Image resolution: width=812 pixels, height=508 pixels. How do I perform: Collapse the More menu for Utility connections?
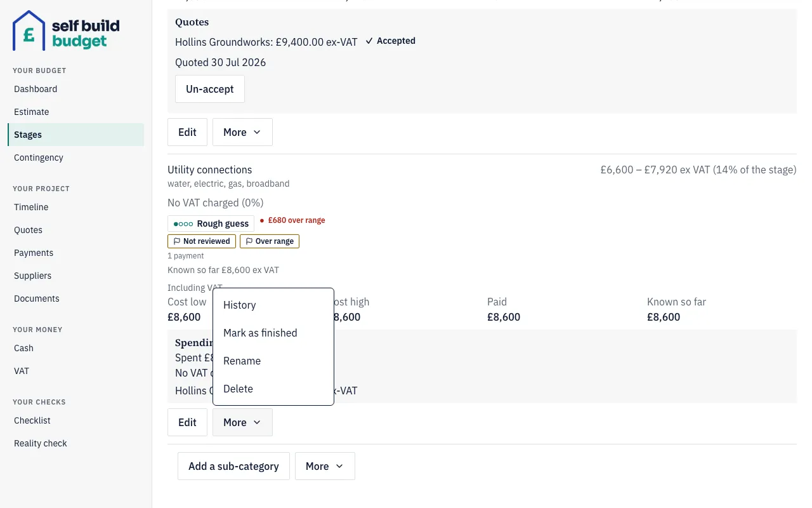(x=242, y=422)
